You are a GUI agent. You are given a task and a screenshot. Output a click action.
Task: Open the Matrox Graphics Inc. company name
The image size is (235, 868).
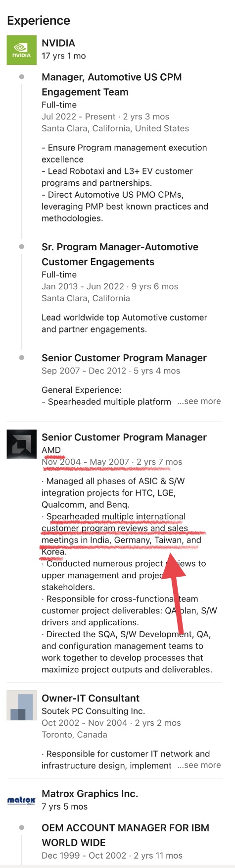point(90,794)
